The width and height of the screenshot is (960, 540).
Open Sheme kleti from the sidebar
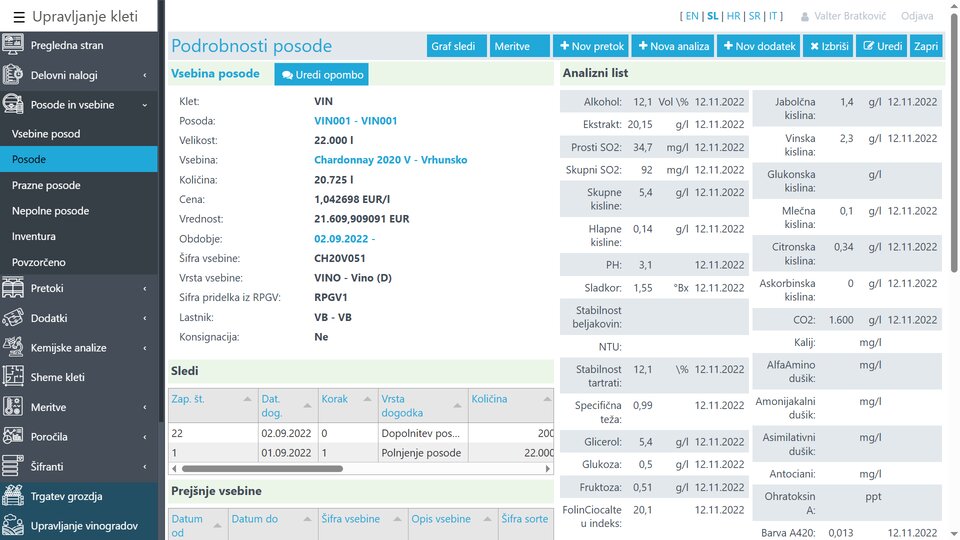click(57, 377)
